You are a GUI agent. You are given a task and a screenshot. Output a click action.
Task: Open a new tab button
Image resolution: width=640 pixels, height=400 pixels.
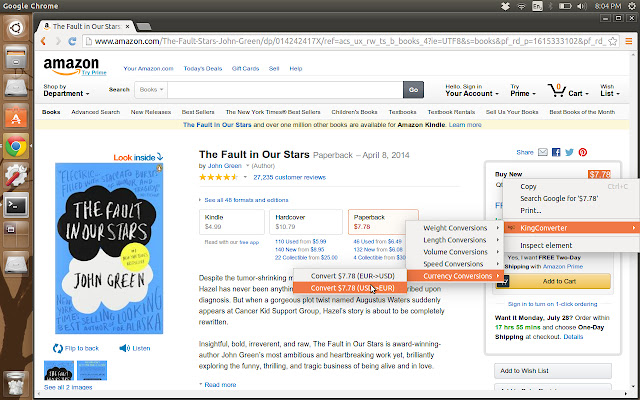tap(143, 27)
